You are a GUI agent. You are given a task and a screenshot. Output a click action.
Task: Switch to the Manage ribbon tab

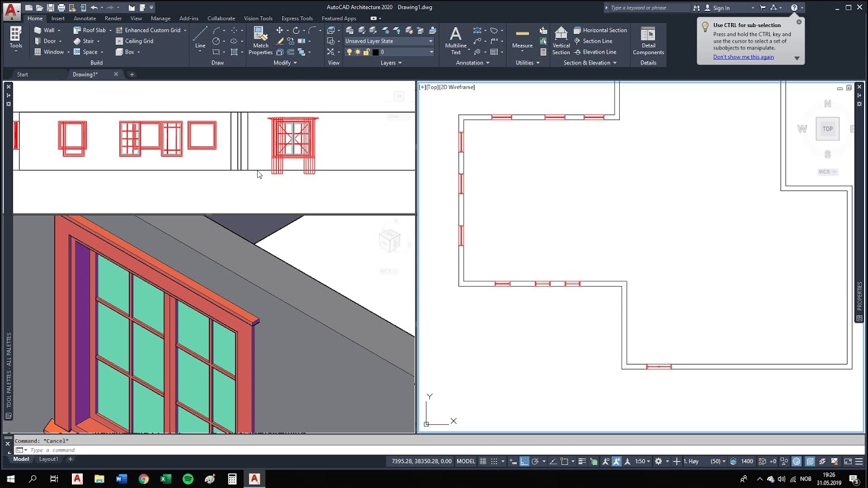(x=161, y=18)
